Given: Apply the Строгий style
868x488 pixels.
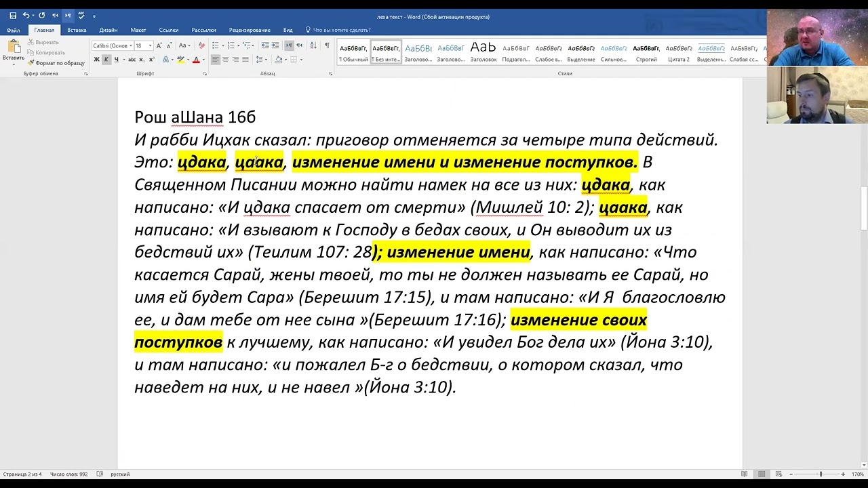Looking at the screenshot, I should click(646, 52).
